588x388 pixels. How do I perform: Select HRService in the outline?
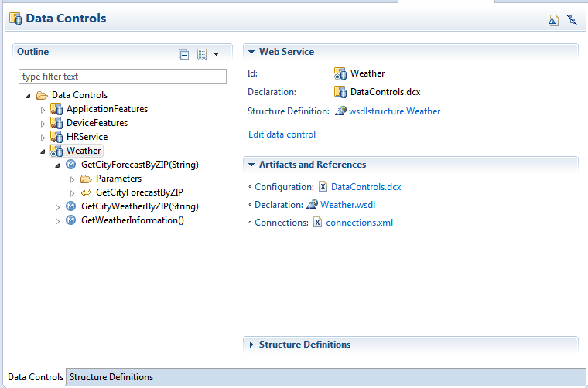(x=87, y=137)
